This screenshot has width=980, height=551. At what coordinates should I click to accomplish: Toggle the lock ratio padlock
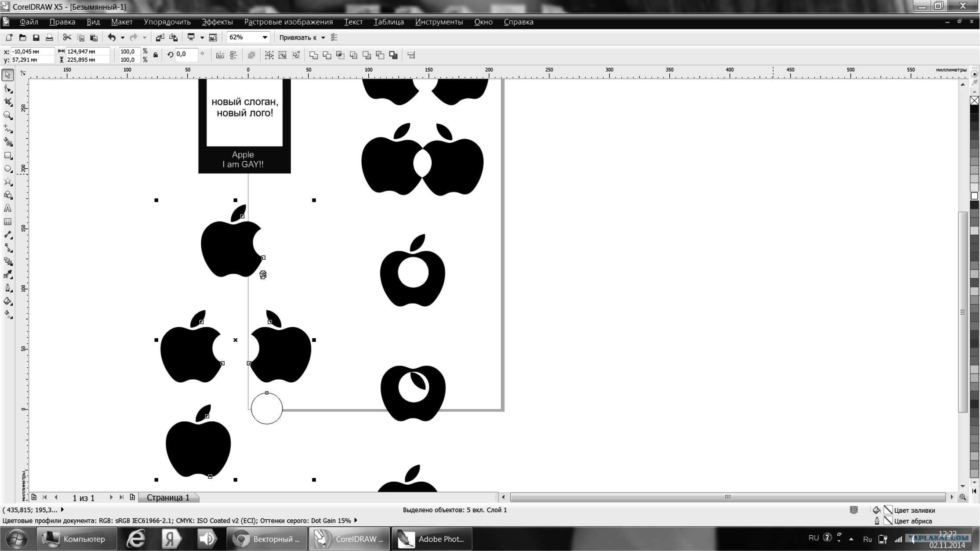(x=156, y=55)
